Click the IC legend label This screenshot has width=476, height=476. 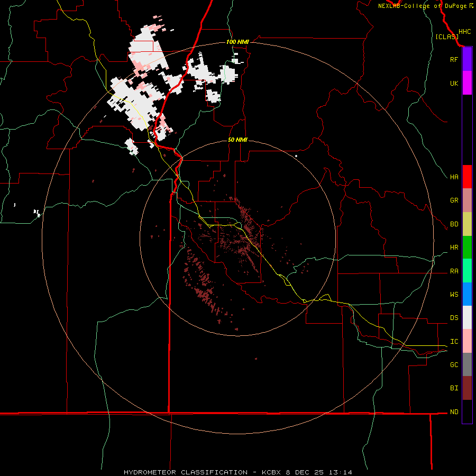coord(454,342)
